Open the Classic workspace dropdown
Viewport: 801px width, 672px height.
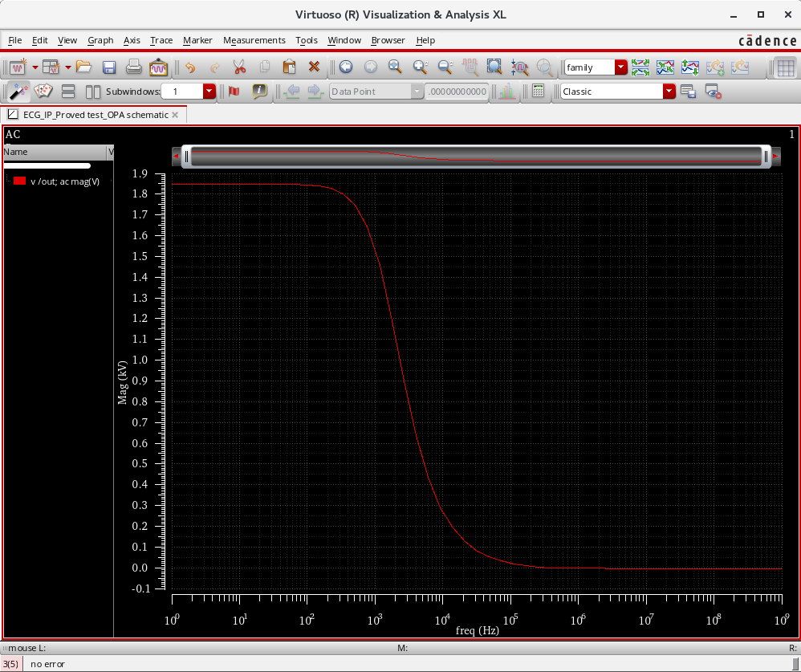(x=669, y=92)
